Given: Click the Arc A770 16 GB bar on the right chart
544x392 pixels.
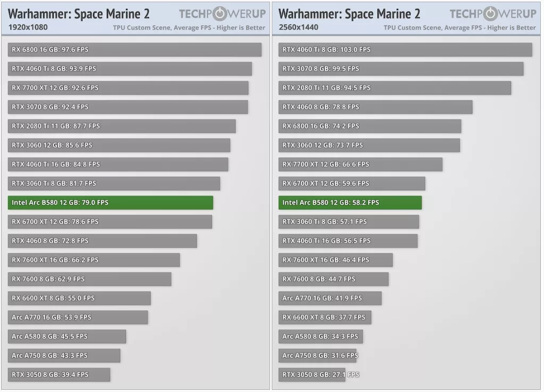Looking at the screenshot, I should [x=327, y=298].
